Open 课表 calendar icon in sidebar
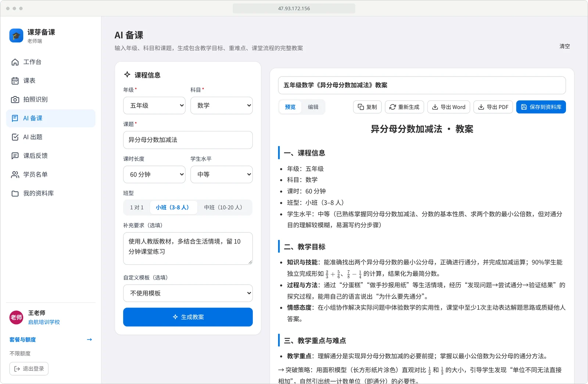588x384 pixels. pyautogui.click(x=15, y=81)
